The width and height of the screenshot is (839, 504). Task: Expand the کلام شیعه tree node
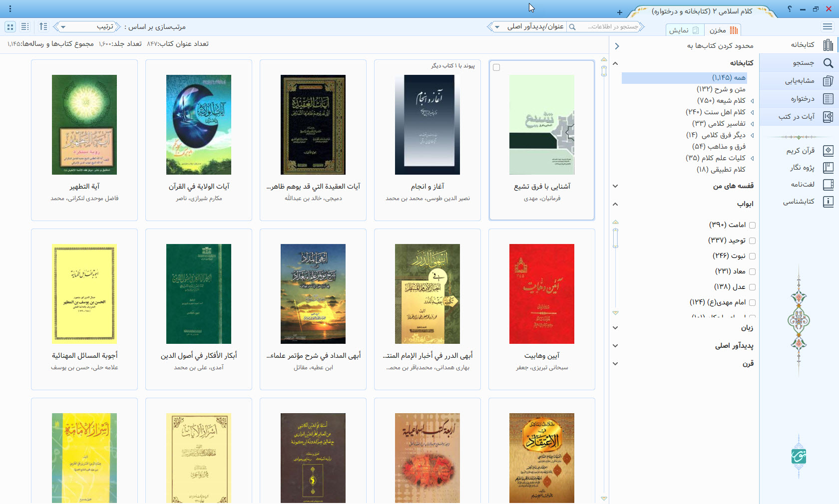tap(752, 101)
